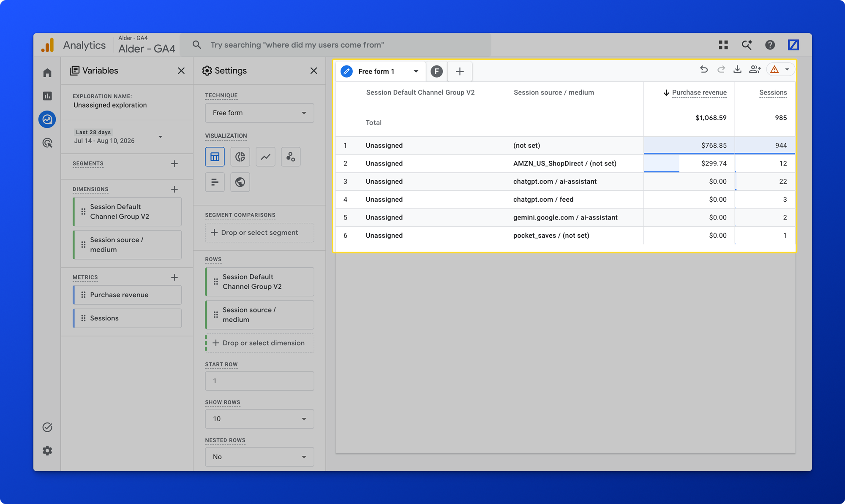Screen dimensions: 845x504
Task: Open the insights search sparkle icon
Action: click(747, 45)
